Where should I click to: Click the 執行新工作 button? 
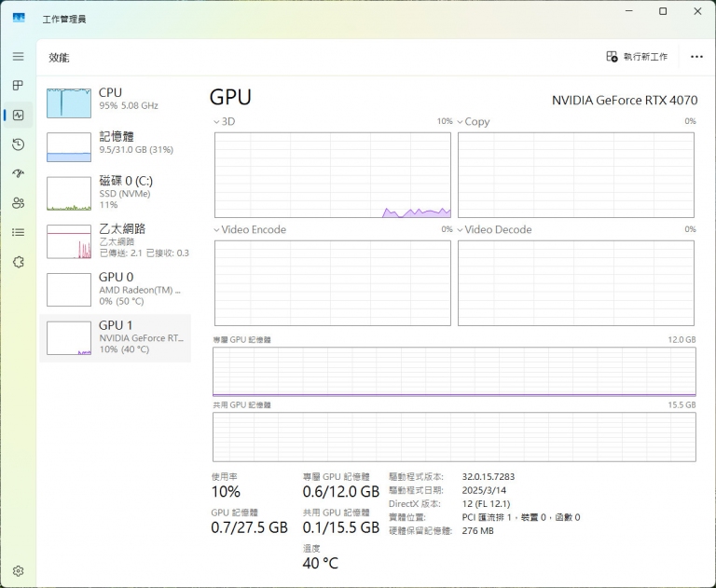[x=637, y=57]
